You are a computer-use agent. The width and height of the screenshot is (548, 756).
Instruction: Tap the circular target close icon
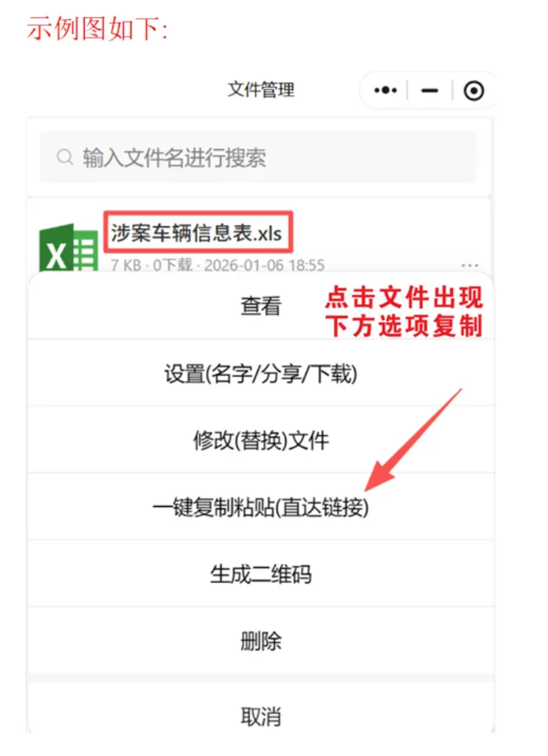(474, 91)
